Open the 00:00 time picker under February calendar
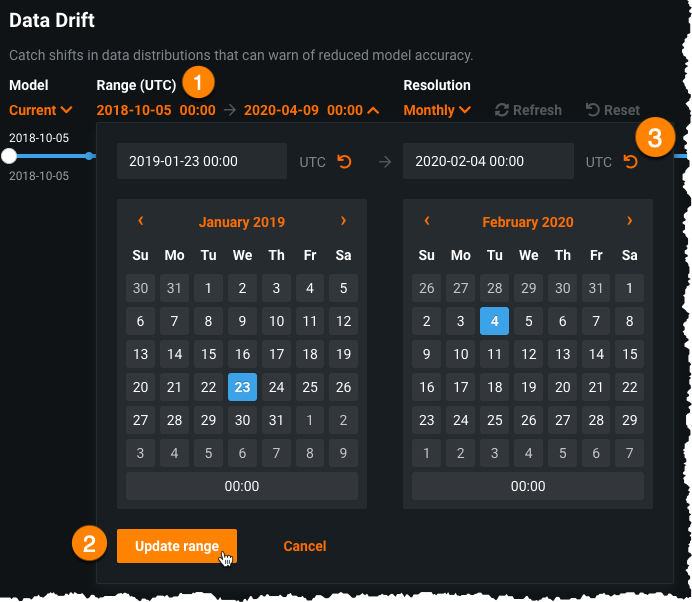 tap(528, 486)
